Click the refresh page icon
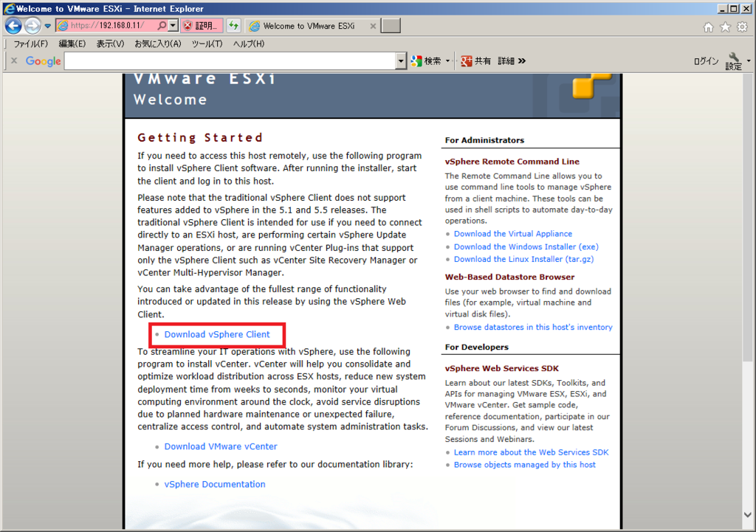This screenshot has width=756, height=532. point(233,26)
